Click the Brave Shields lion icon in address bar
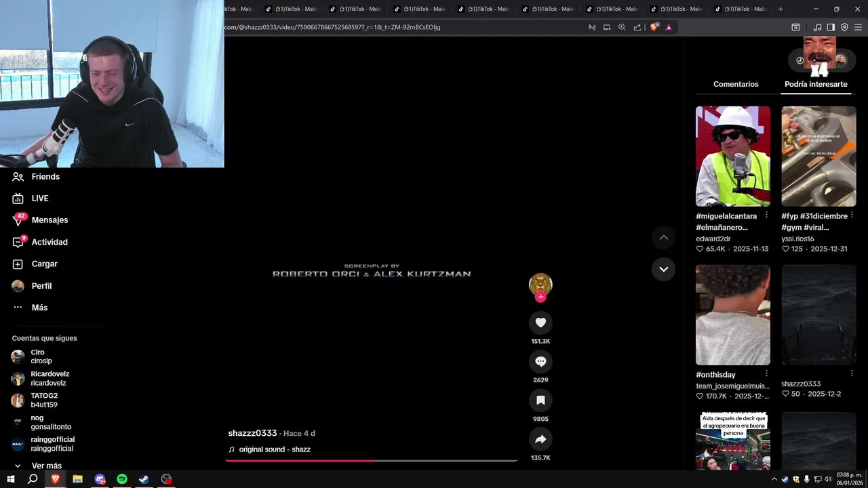The image size is (868, 488). (654, 27)
